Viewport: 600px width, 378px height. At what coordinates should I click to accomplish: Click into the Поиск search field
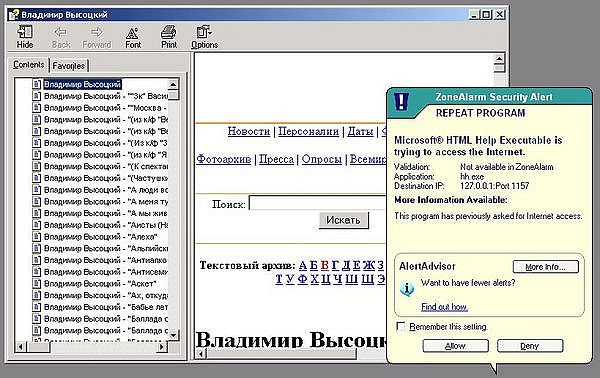(318, 203)
